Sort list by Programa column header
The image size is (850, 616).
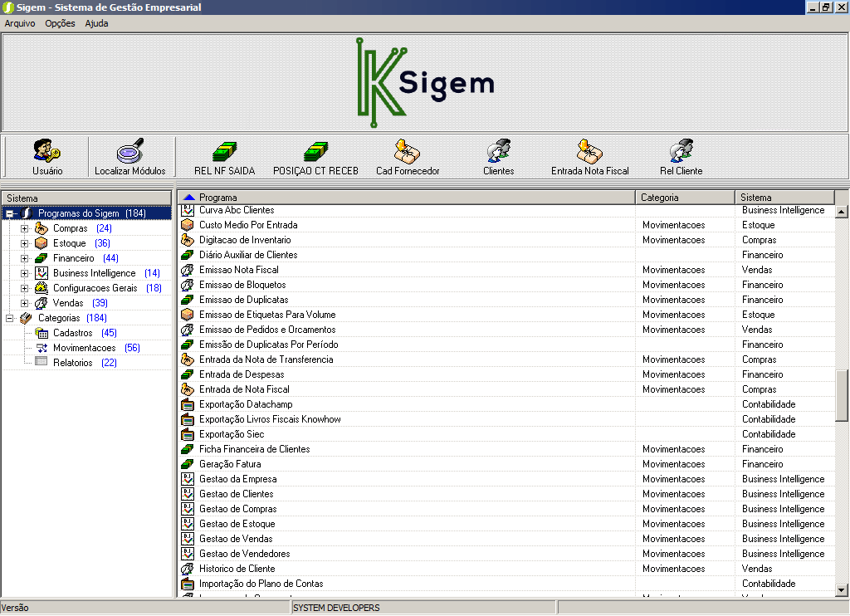[407, 198]
